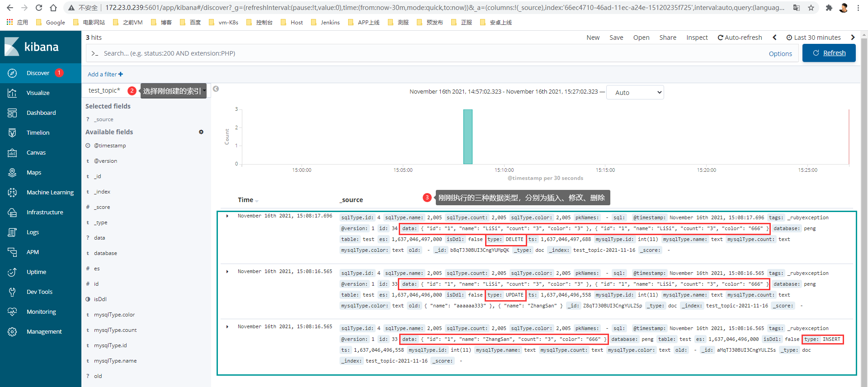Image resolution: width=868 pixels, height=387 pixels.
Task: Click New in the top menu
Action: (x=593, y=38)
